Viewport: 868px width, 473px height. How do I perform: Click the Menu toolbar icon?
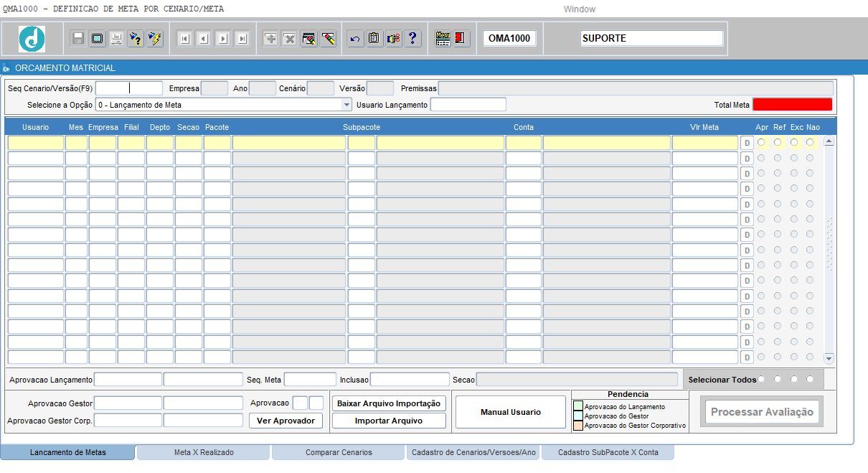point(443,39)
